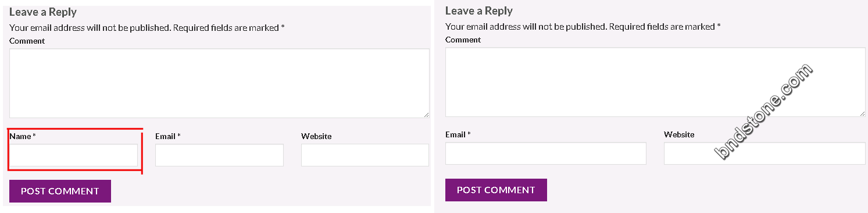Image resolution: width=868 pixels, height=213 pixels.
Task: Click Website label in the two-field form
Action: click(x=679, y=134)
